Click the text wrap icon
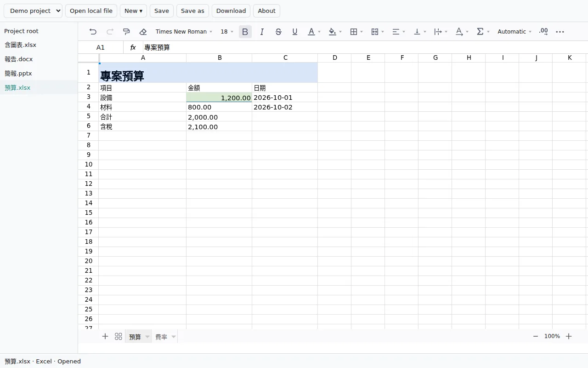Screen dimensions: 588x368 point(438,32)
